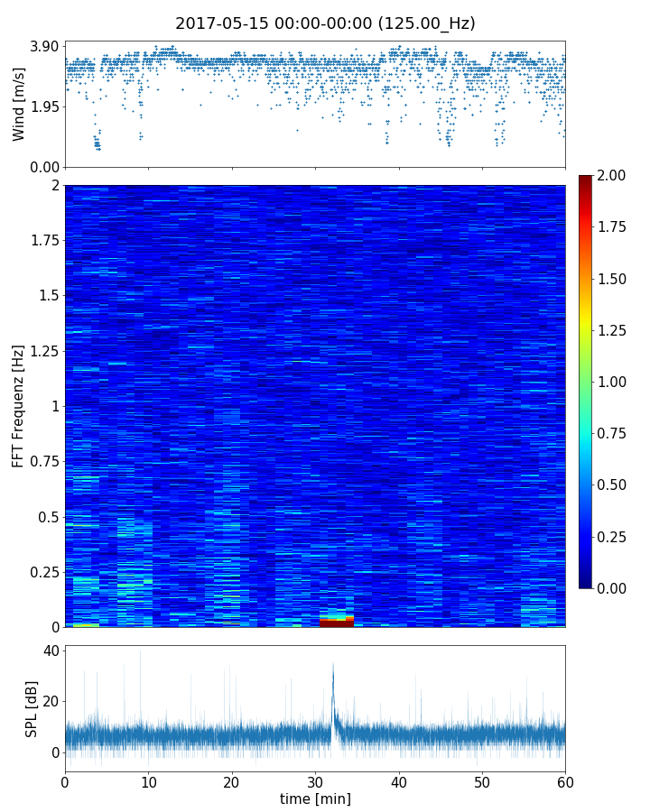Click the FFT Frequenz [Hz] axis label
This screenshot has height=812, width=650.
19,406
